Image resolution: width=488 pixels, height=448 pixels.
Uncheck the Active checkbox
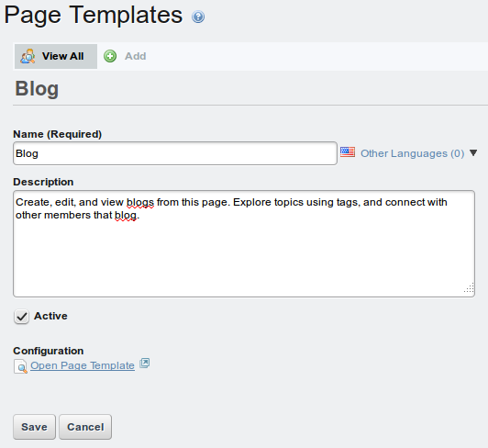pos(21,317)
